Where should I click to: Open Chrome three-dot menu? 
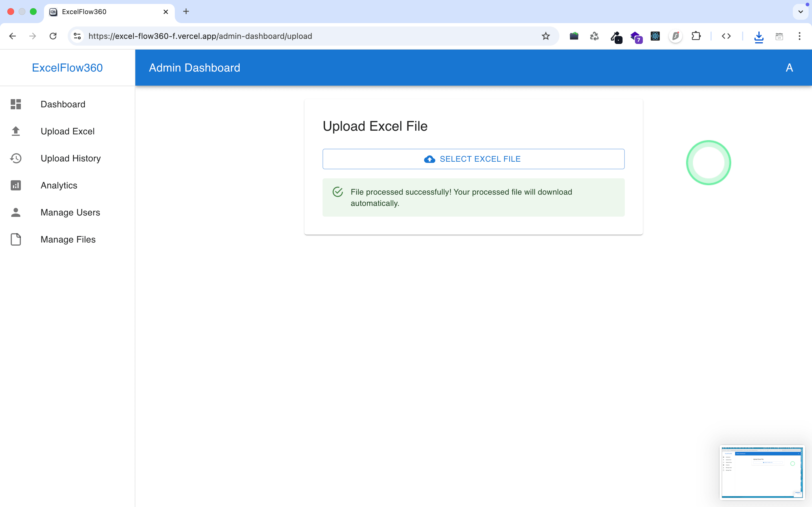coord(800,36)
